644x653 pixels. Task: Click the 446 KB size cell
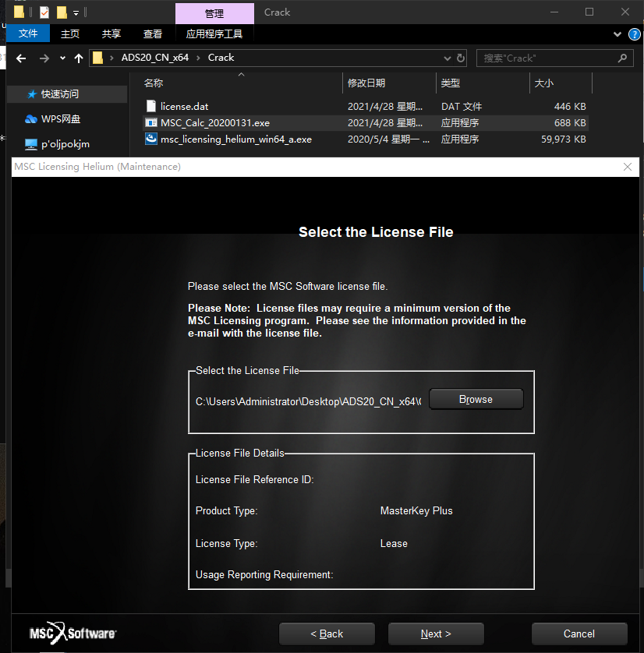(570, 107)
